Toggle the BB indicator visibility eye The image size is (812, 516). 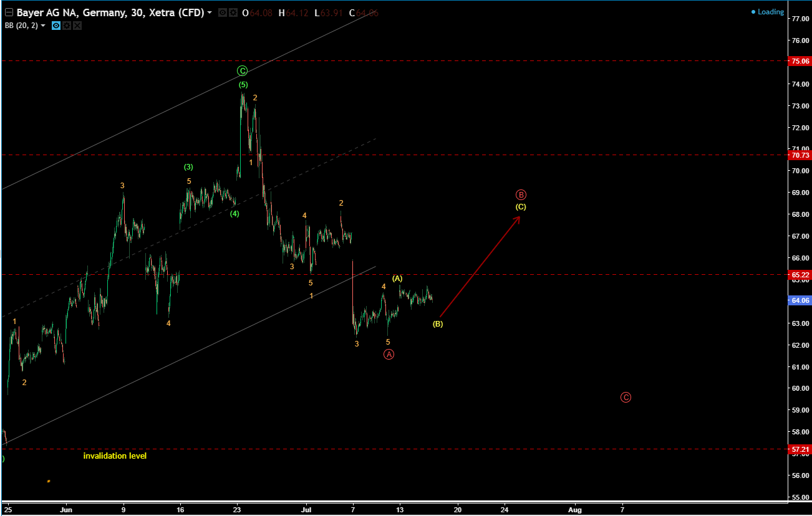click(x=56, y=26)
